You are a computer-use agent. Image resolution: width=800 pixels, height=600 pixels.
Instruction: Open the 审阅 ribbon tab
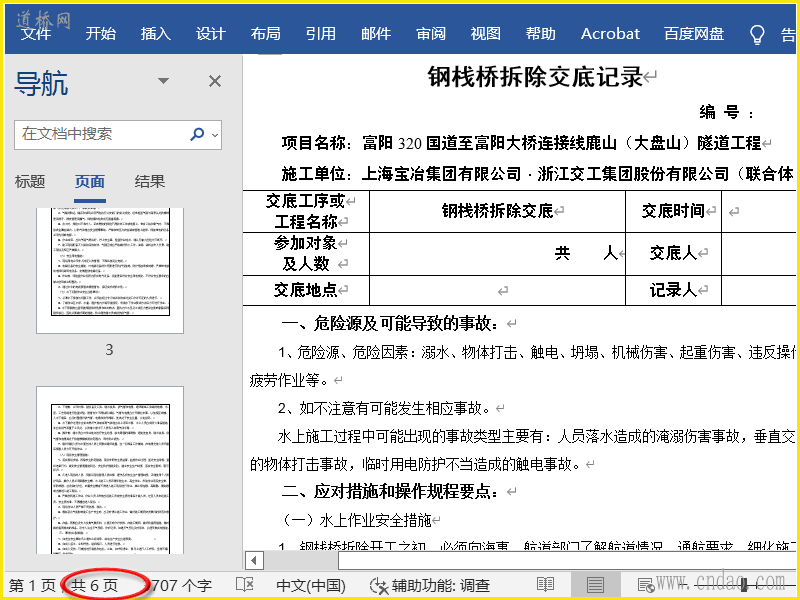(431, 34)
